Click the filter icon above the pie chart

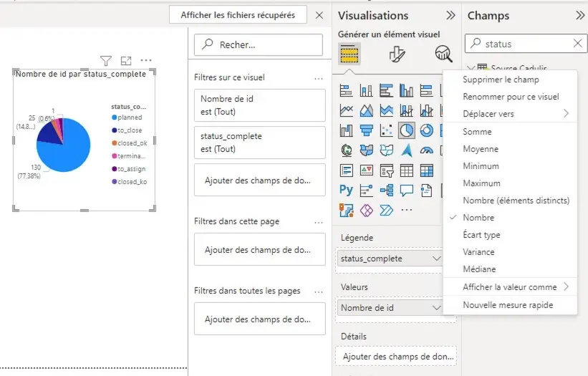coord(106,61)
